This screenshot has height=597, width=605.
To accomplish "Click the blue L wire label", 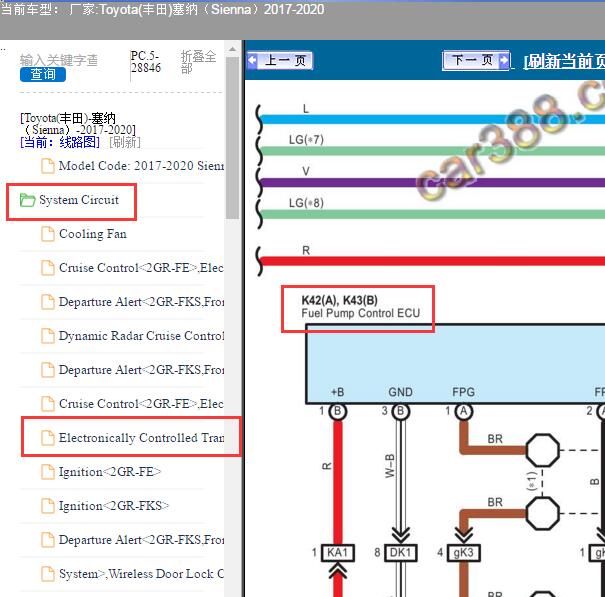I will 306,109.
